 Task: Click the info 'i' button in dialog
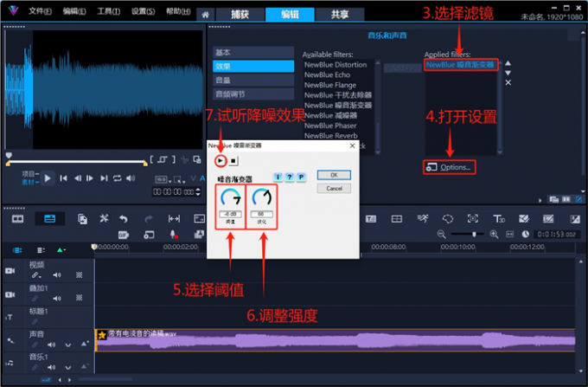pos(278,177)
